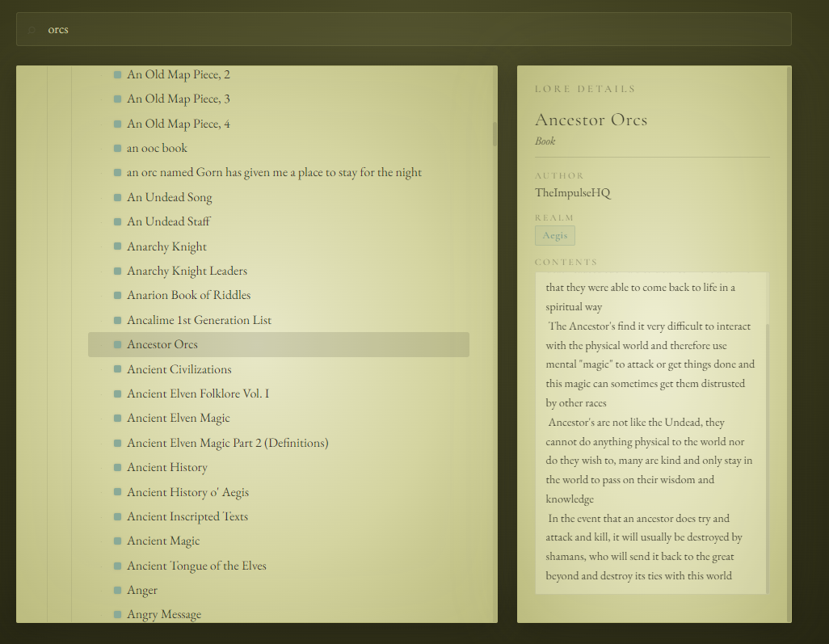The image size is (829, 644).
Task: Click the "Aegis" realm tag
Action: coord(554,235)
